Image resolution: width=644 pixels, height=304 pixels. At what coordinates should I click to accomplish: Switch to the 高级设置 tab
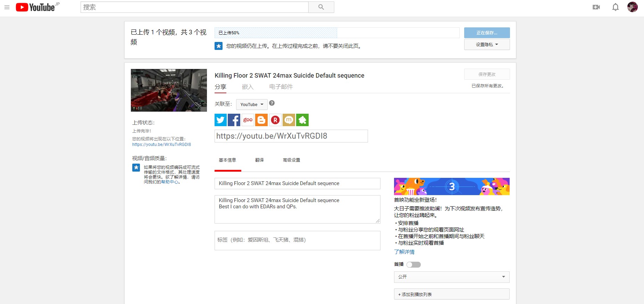291,160
